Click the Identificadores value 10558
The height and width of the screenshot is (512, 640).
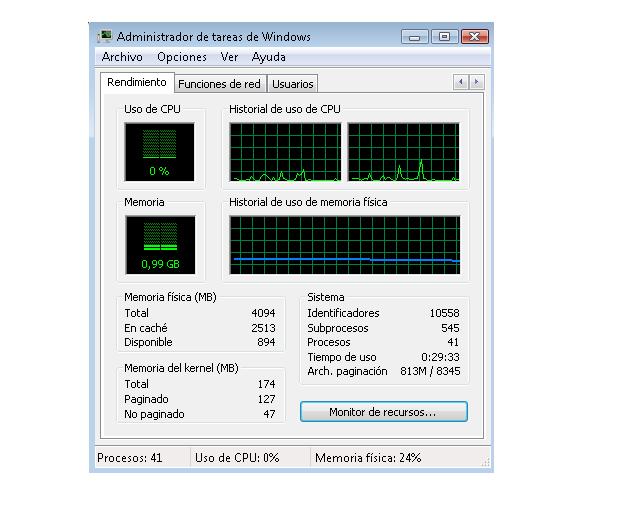(x=444, y=313)
